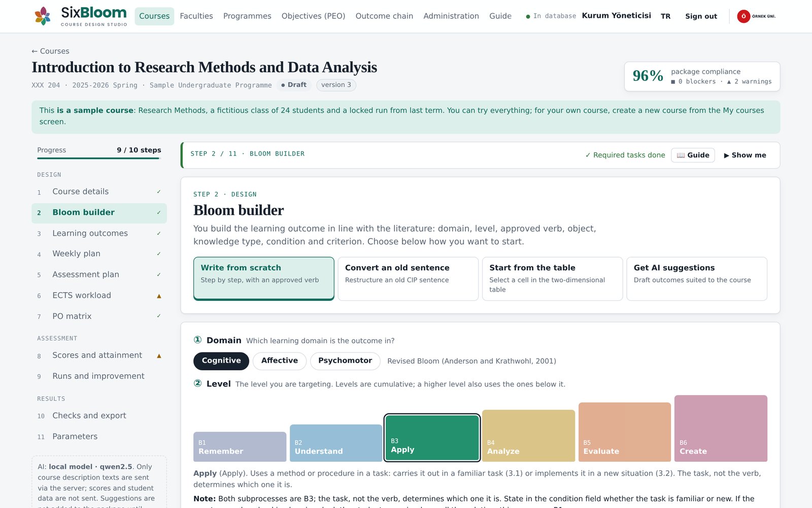Screen dimensions: 812x508
Task: Click the version 3 badge
Action: 336,85
